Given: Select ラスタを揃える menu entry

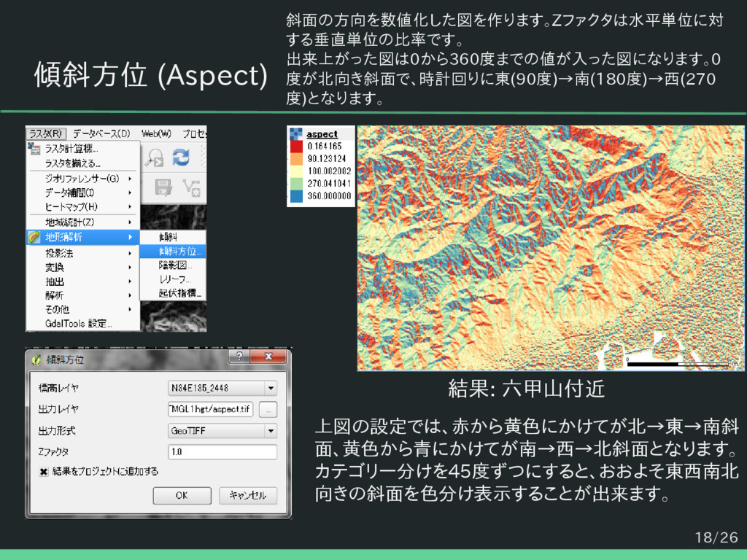Looking at the screenshot, I should 83,163.
